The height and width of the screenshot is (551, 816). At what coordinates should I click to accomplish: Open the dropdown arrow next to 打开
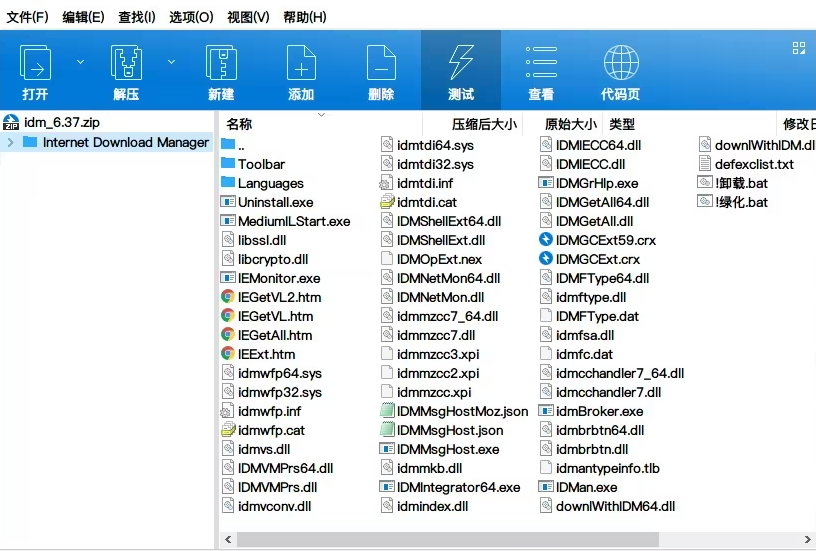[x=80, y=62]
